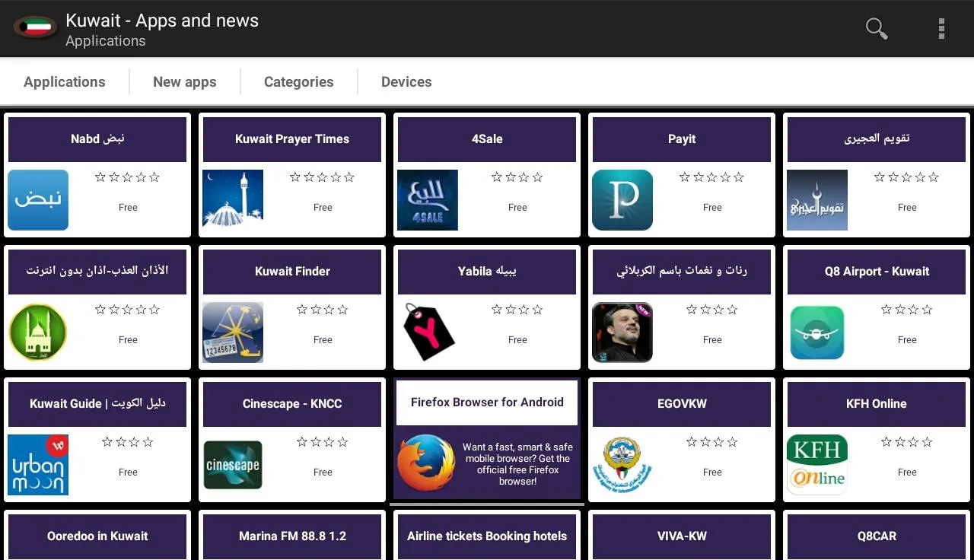Open the search magnifier icon

click(877, 29)
